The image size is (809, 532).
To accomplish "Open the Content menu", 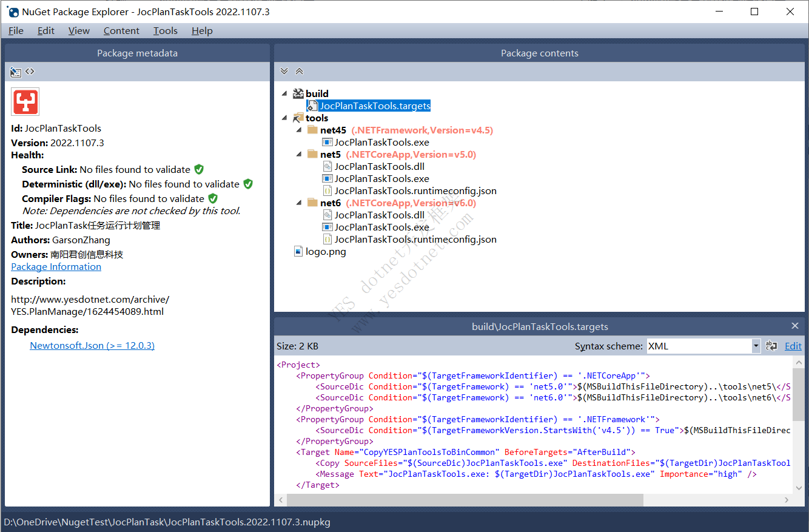I will (121, 30).
